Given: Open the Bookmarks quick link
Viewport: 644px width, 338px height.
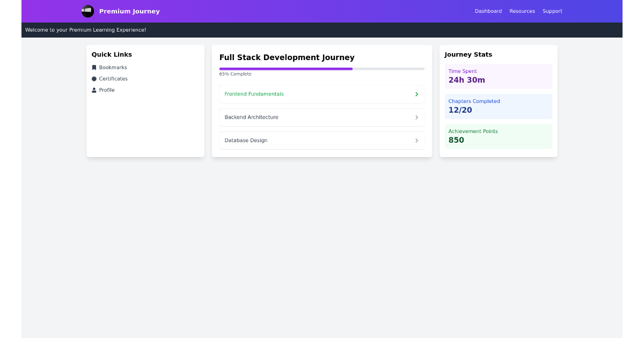Looking at the screenshot, I should (113, 67).
